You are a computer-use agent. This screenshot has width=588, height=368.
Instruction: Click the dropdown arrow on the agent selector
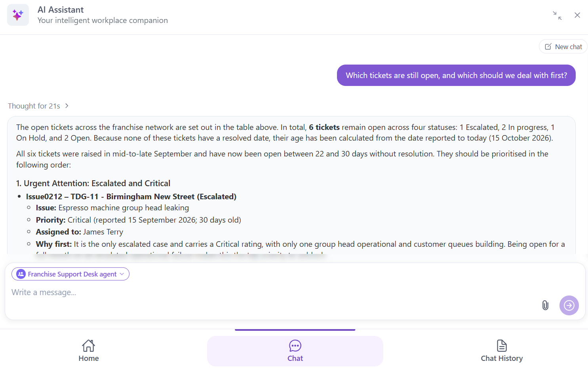(x=122, y=274)
